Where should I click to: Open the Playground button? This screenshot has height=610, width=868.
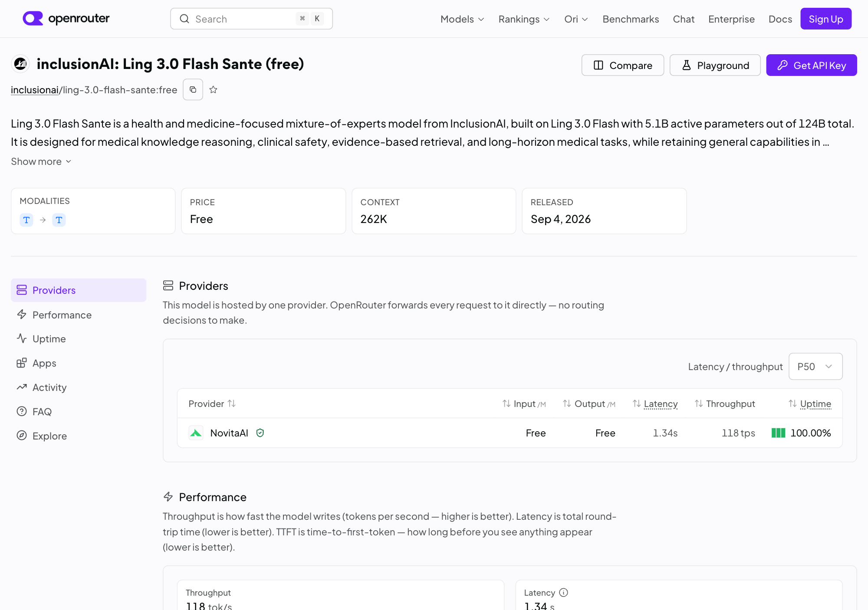[x=715, y=65]
